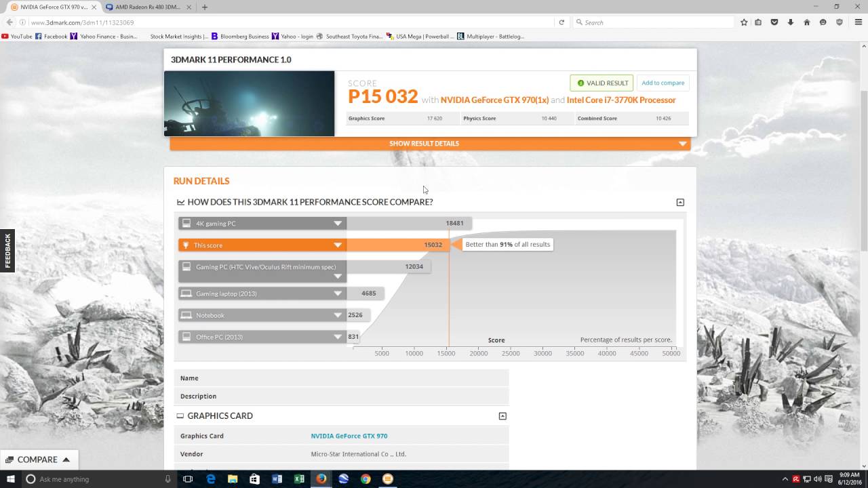Click the site info icon in address bar
The height and width of the screenshot is (488, 868).
22,22
